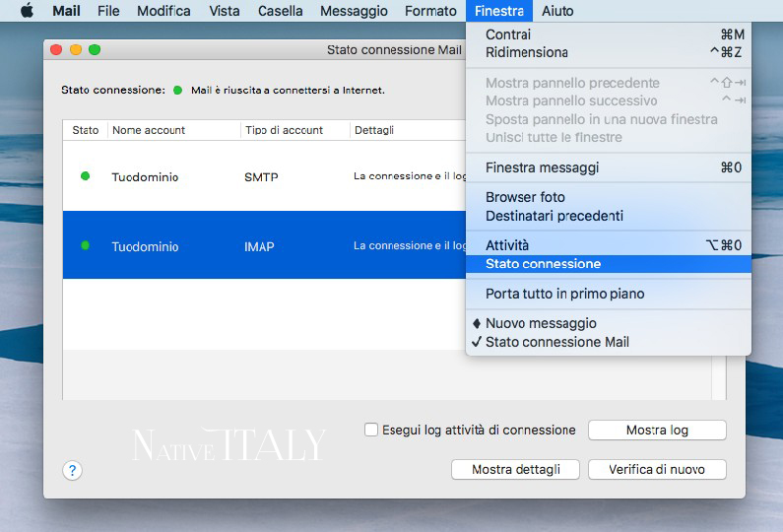Open the Modifica menu
Screen dimensions: 783x532
[163, 11]
